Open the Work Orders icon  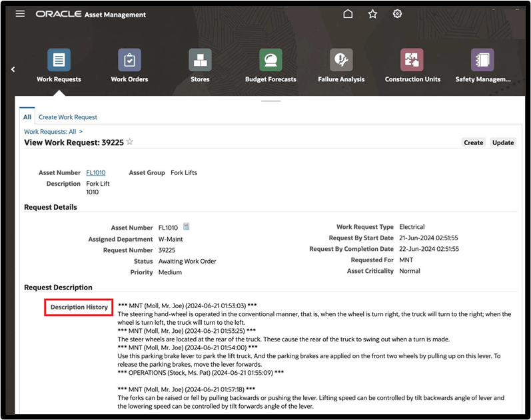(129, 60)
